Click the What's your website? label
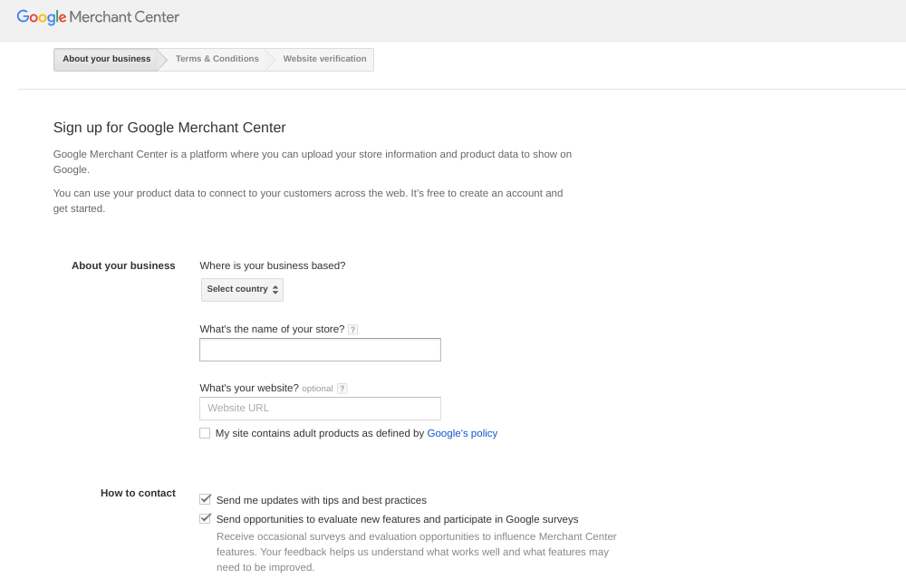The image size is (906, 588). pyautogui.click(x=249, y=388)
